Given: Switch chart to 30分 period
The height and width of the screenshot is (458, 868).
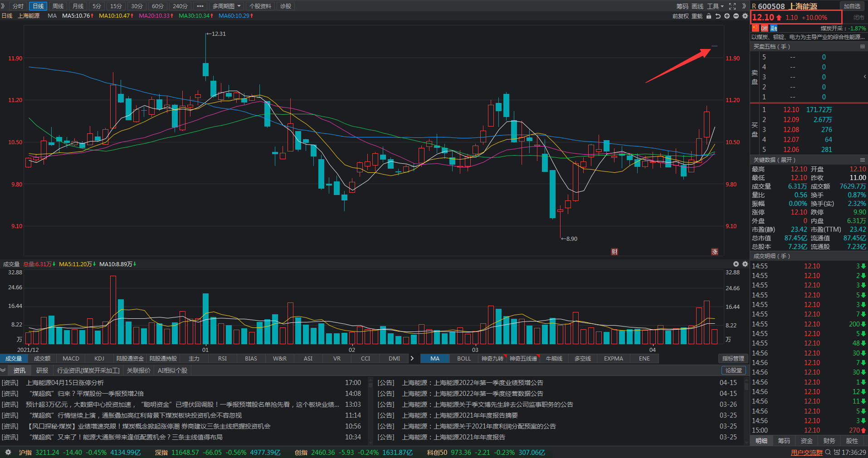Looking at the screenshot, I should pos(137,6).
